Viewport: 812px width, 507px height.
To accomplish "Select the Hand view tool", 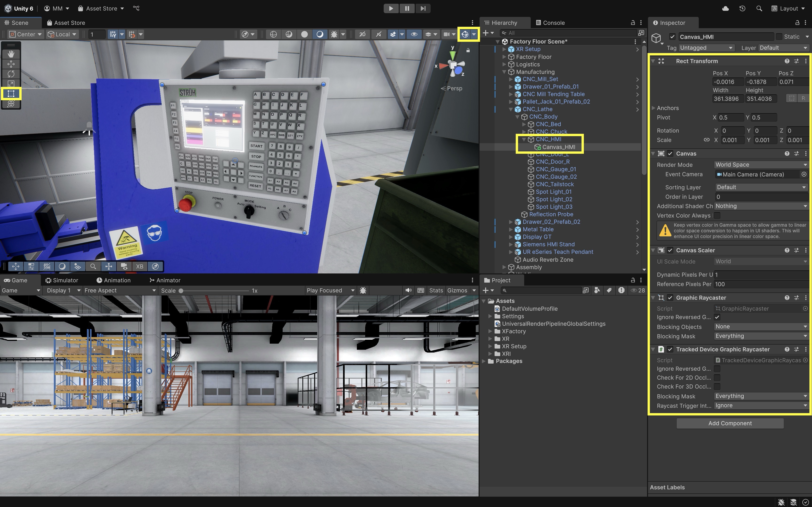I will [11, 54].
